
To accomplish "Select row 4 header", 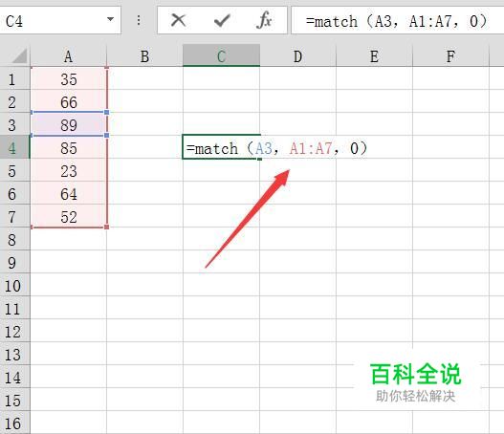I will (14, 147).
